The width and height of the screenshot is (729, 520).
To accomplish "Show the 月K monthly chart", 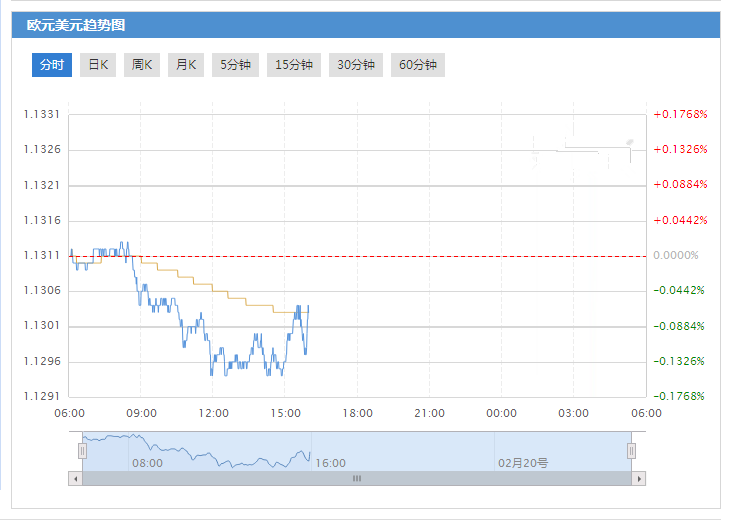I will [x=185, y=65].
